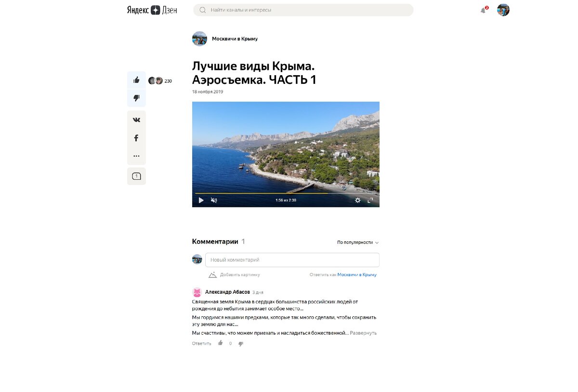Open the 'По популярности' sort dropdown

[358, 243]
